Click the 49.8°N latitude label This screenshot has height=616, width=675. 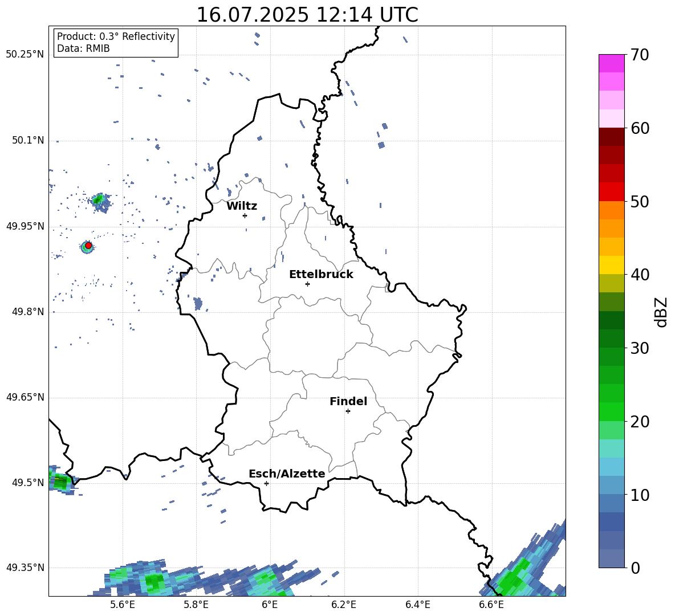coord(28,312)
